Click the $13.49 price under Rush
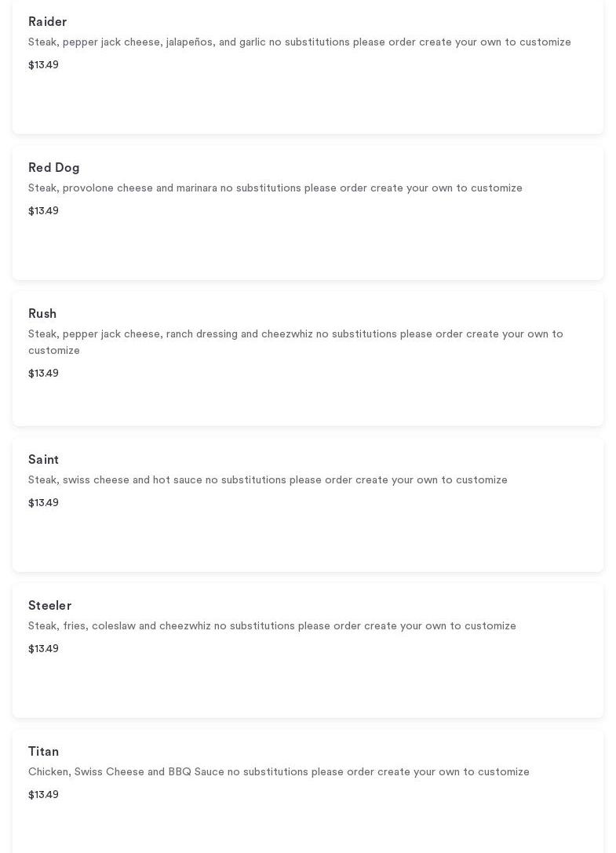The image size is (616, 853). tap(43, 374)
